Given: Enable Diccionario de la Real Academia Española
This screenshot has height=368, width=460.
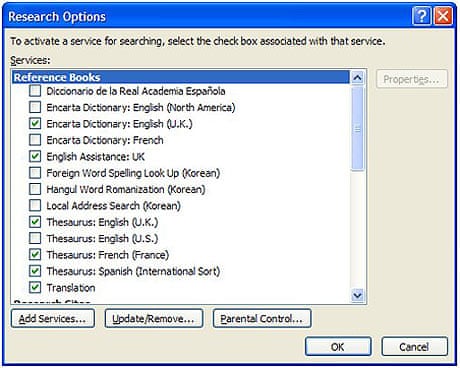Looking at the screenshot, I should coord(35,91).
